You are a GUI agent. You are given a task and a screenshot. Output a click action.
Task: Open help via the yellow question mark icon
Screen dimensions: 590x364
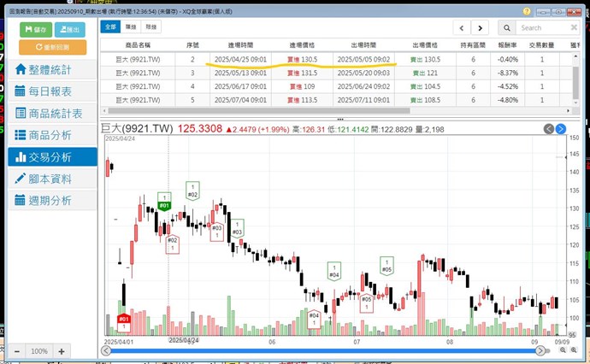(527, 11)
